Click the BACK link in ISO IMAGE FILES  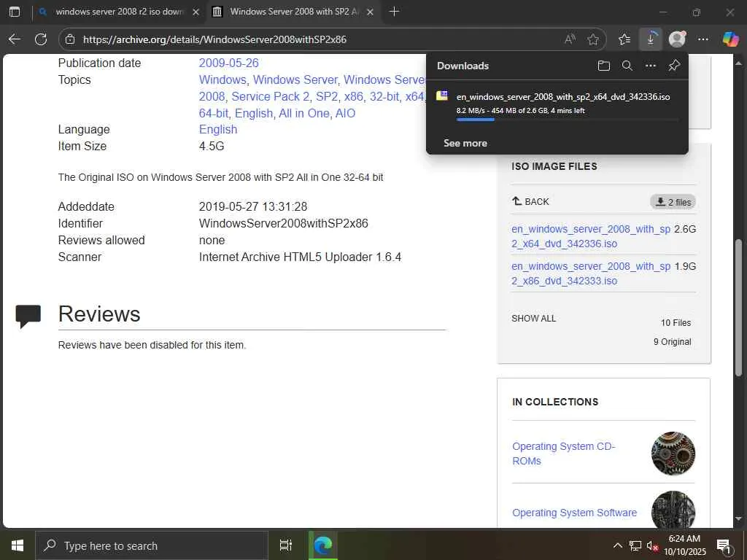(x=530, y=201)
